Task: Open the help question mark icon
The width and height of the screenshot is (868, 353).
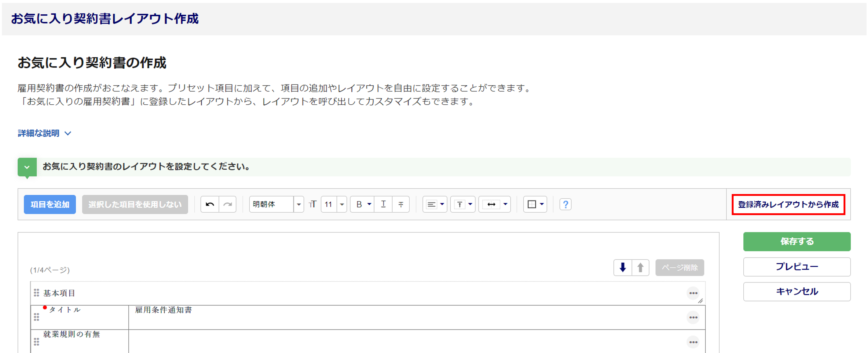Action: [566, 204]
